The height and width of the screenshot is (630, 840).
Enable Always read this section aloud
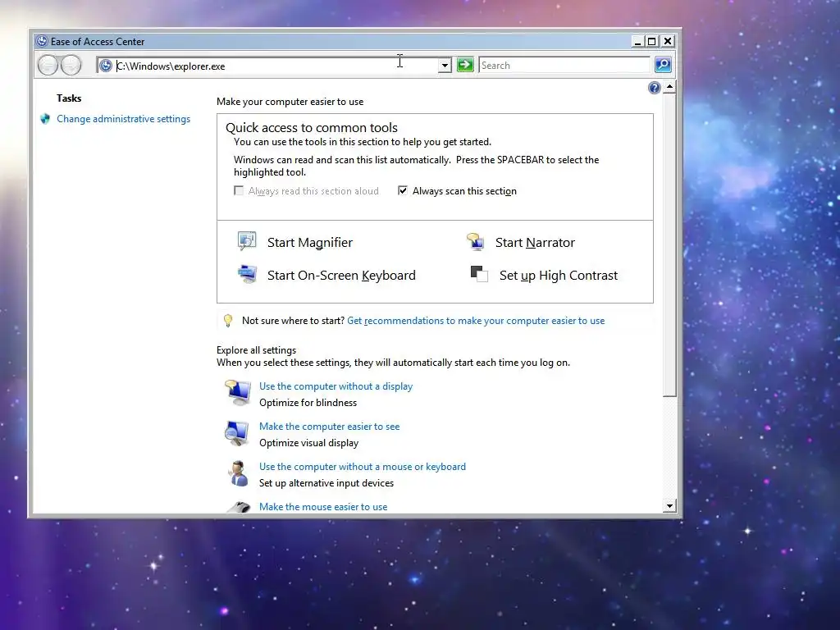point(239,190)
